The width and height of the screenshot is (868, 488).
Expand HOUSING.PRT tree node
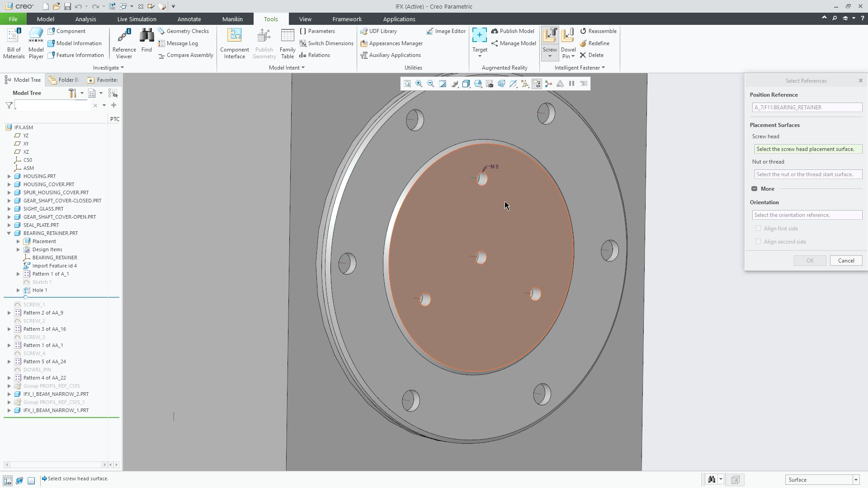[9, 176]
